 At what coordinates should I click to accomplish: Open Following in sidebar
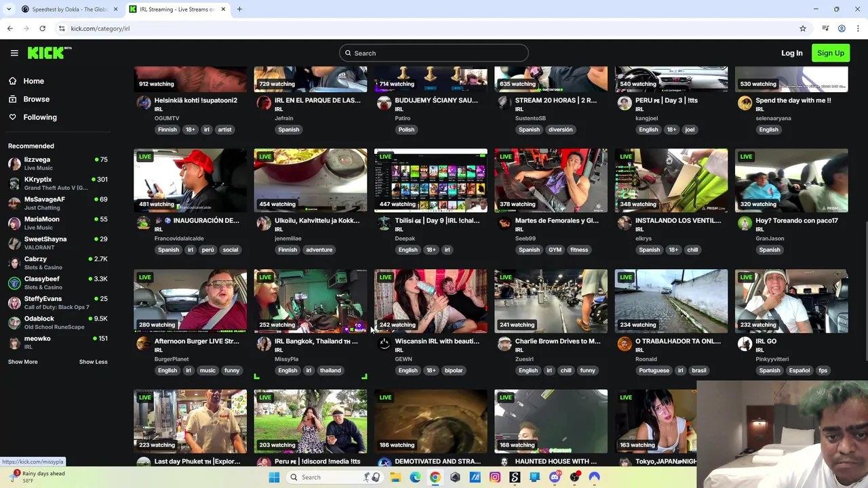tap(40, 117)
